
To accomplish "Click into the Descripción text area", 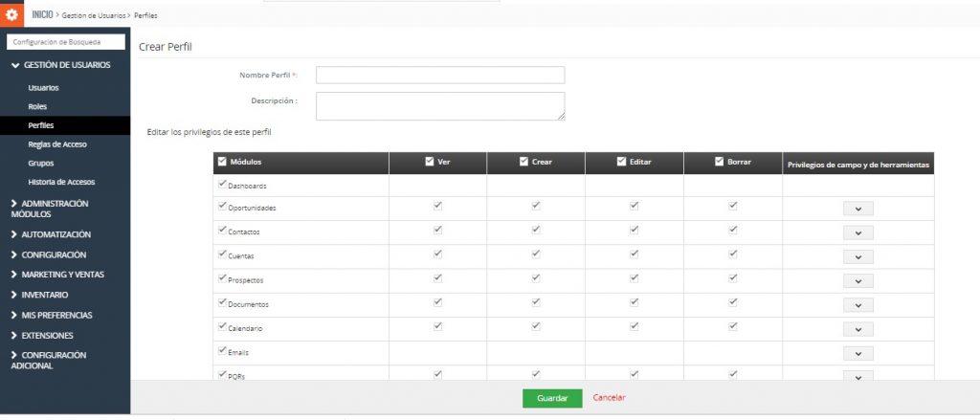I will coord(440,105).
